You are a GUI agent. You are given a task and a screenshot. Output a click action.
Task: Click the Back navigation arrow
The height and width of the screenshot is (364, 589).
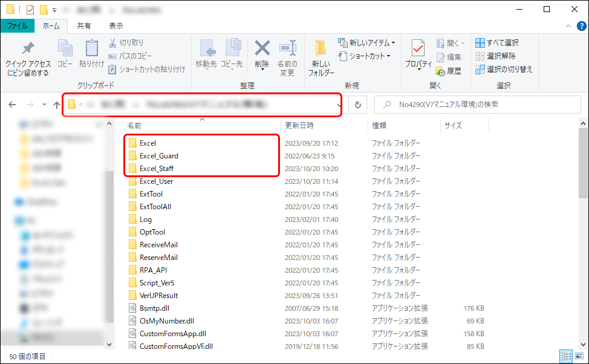point(12,105)
